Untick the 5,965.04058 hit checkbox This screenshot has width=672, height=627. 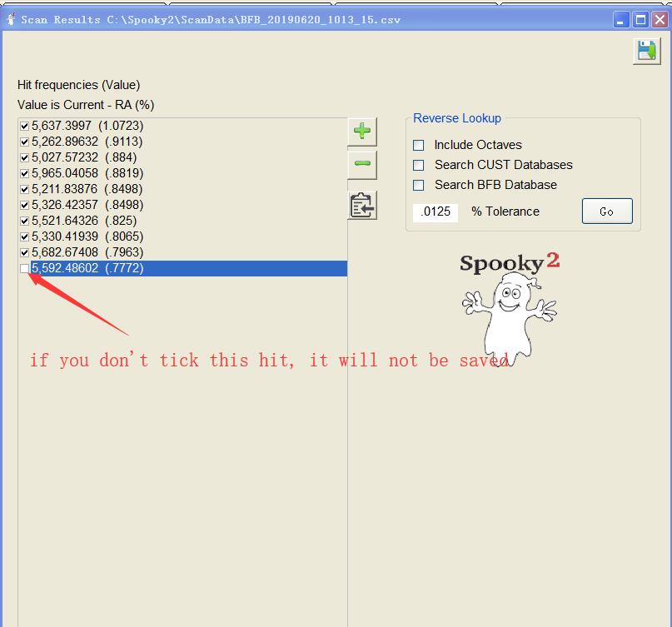pyautogui.click(x=24, y=173)
